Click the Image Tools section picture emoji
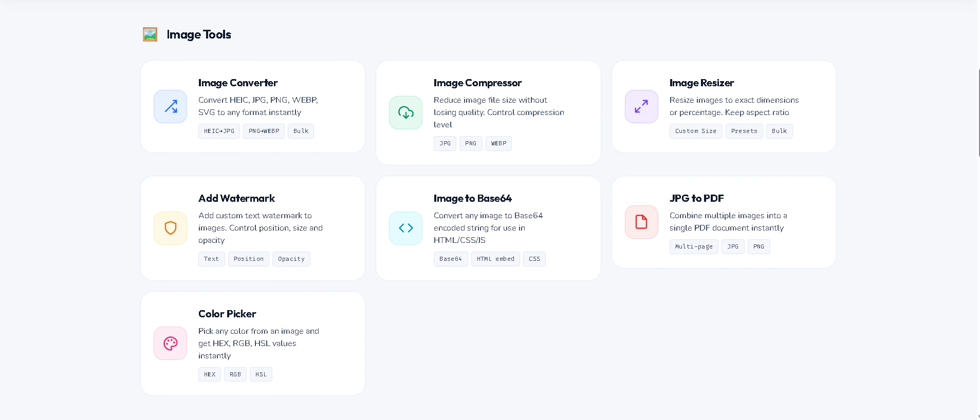Screen dimensions: 980x420 [x=150, y=34]
